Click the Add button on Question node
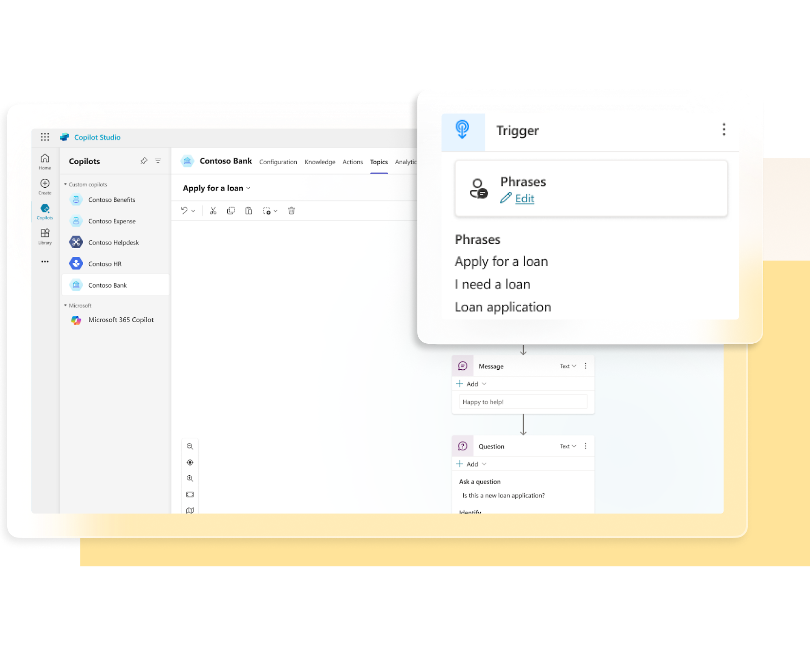This screenshot has width=812, height=646. pos(471,464)
